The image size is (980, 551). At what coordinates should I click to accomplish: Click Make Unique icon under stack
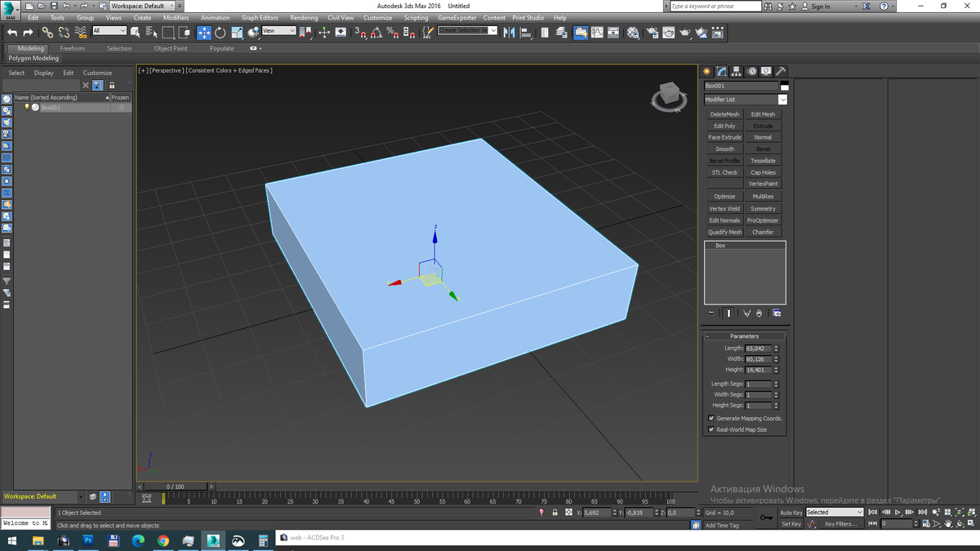tap(746, 313)
